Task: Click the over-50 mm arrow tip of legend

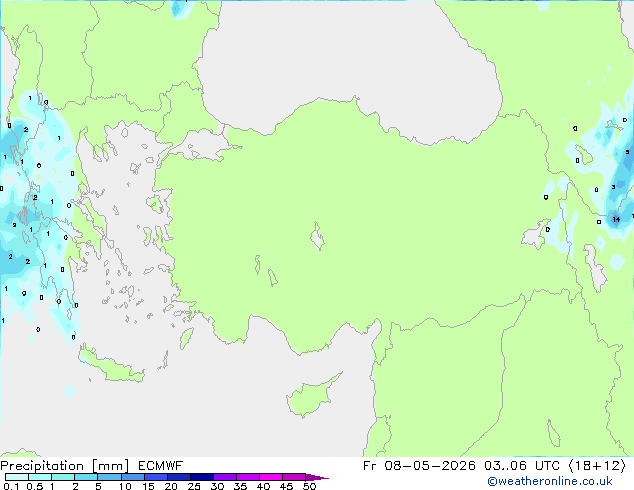Action: (x=317, y=477)
